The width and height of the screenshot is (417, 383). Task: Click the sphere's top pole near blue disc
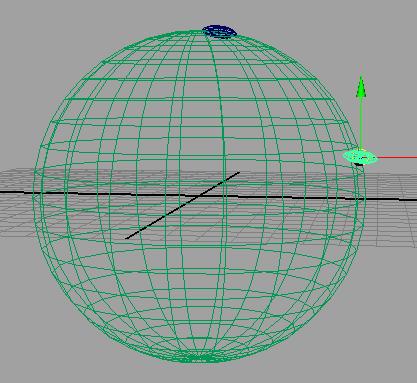click(207, 32)
